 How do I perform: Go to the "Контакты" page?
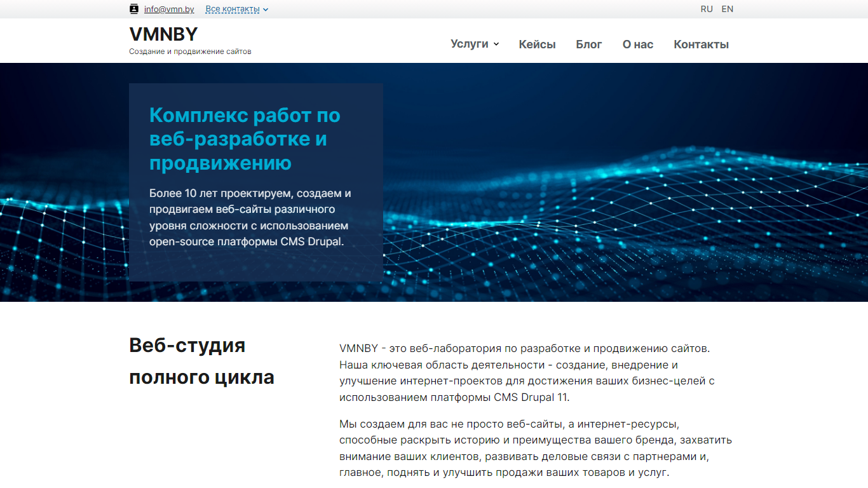coord(701,44)
